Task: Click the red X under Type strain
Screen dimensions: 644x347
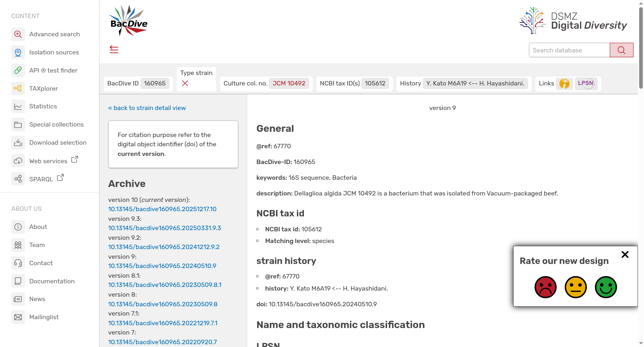Action: 185,83
